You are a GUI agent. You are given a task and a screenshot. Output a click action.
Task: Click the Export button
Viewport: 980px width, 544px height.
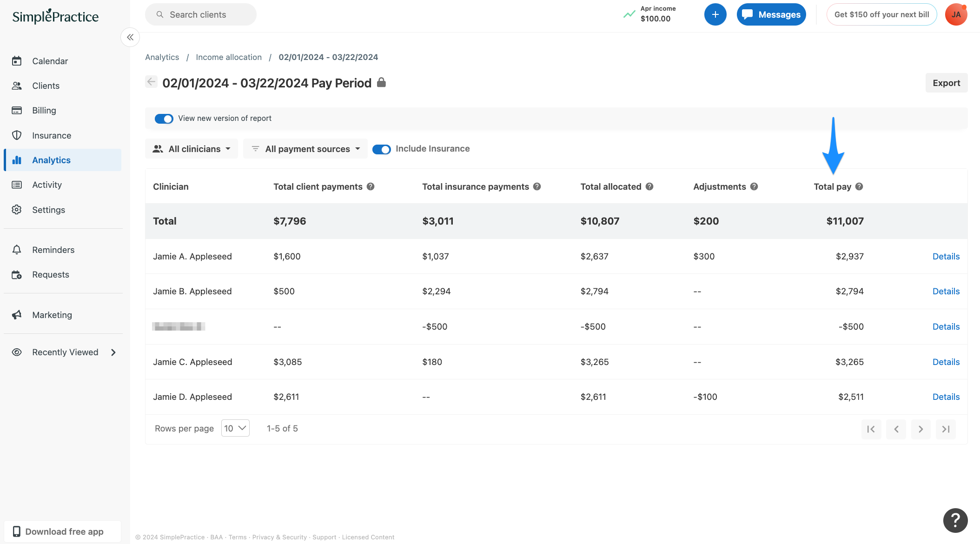click(x=947, y=82)
